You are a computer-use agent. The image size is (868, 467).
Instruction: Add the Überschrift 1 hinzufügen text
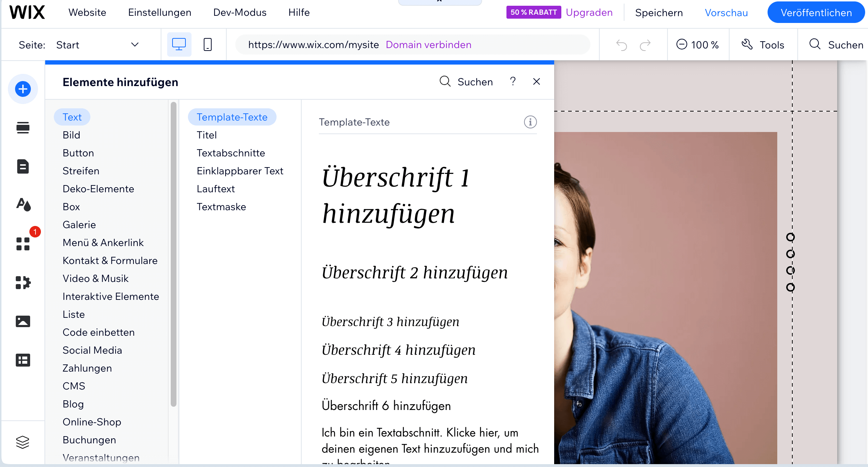(x=396, y=195)
